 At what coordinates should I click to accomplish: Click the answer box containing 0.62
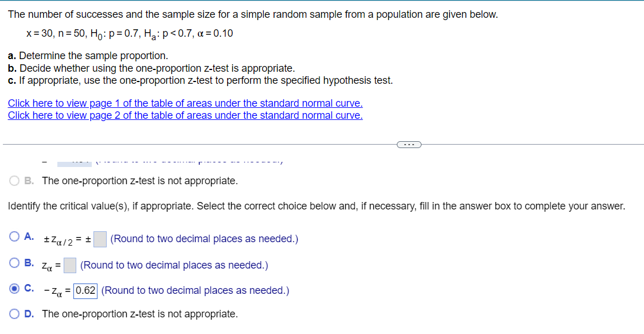coord(85,291)
